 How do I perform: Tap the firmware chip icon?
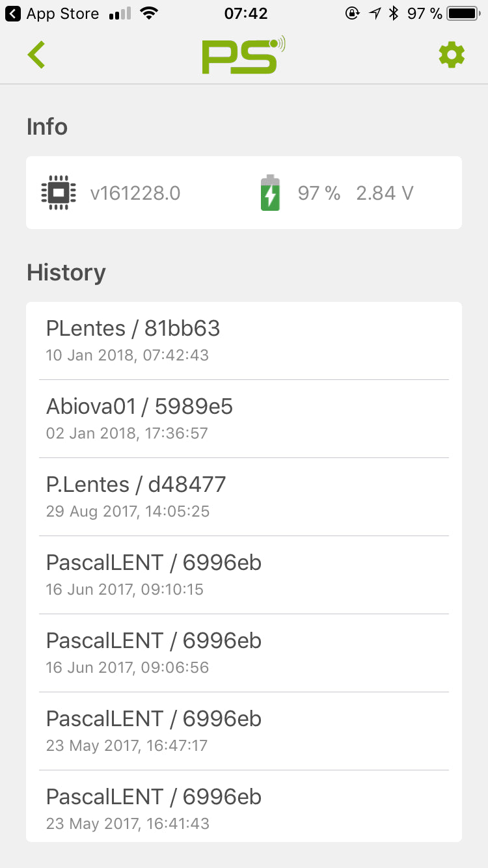(59, 193)
